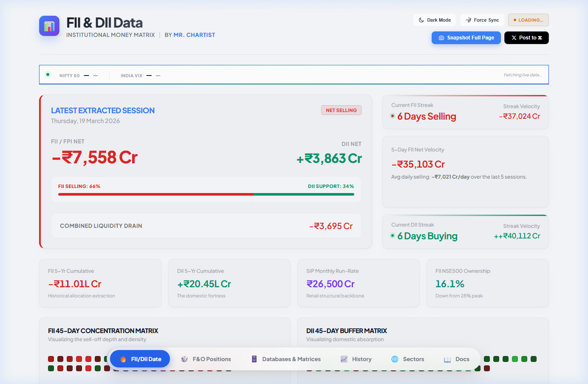
Task: Click the sync arrow icon on Force Sync
Action: 469,20
